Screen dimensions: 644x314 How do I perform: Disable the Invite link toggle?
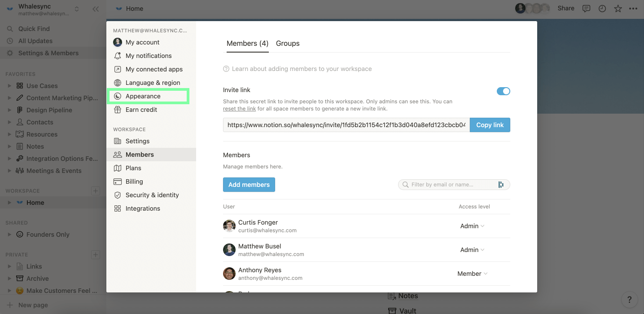504,91
